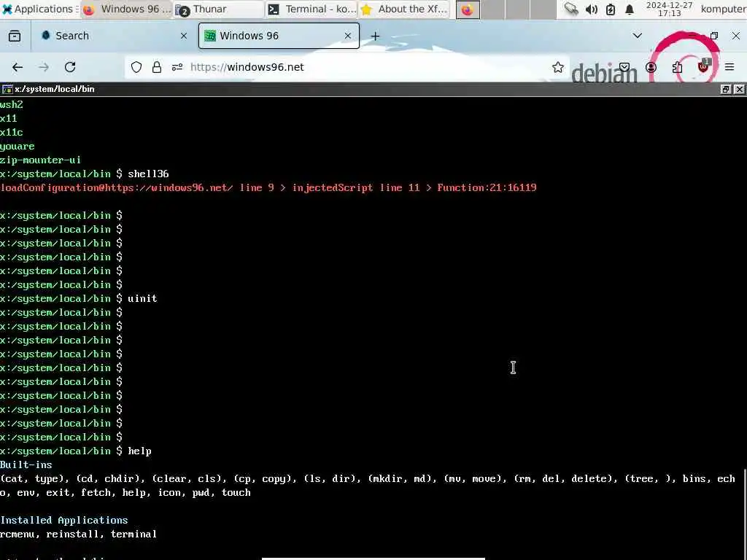Open About the Xfce taskbar window

pos(403,9)
